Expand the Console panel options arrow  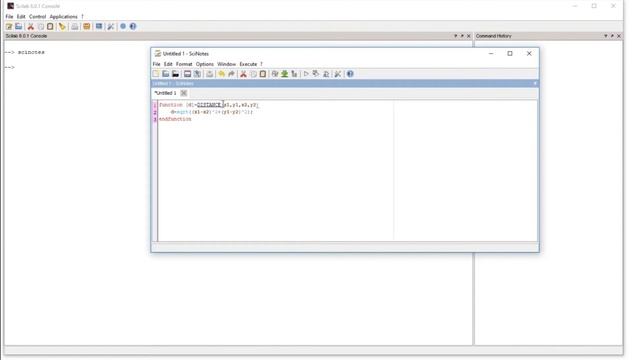tap(456, 36)
